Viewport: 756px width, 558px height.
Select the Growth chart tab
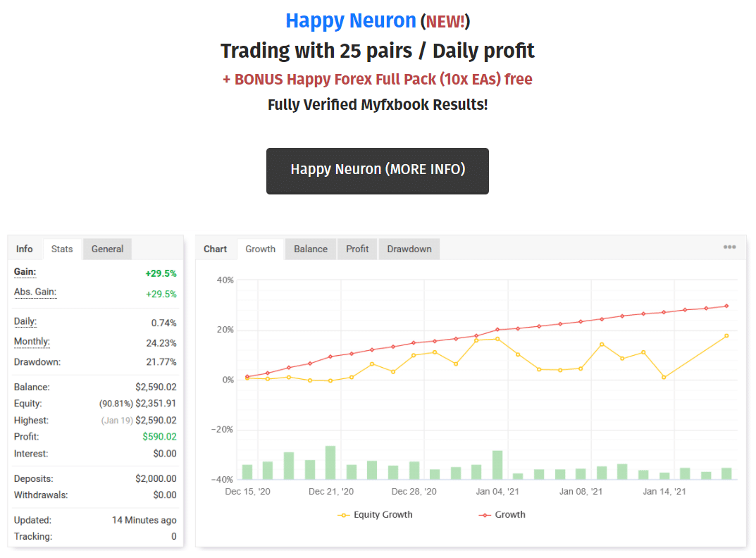(261, 249)
